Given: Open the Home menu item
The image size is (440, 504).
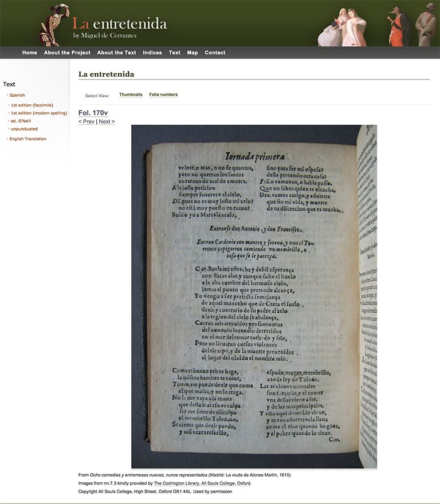Looking at the screenshot, I should point(30,52).
